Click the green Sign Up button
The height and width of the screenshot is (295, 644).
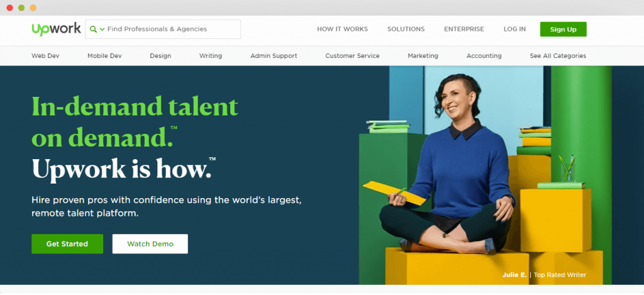(563, 29)
